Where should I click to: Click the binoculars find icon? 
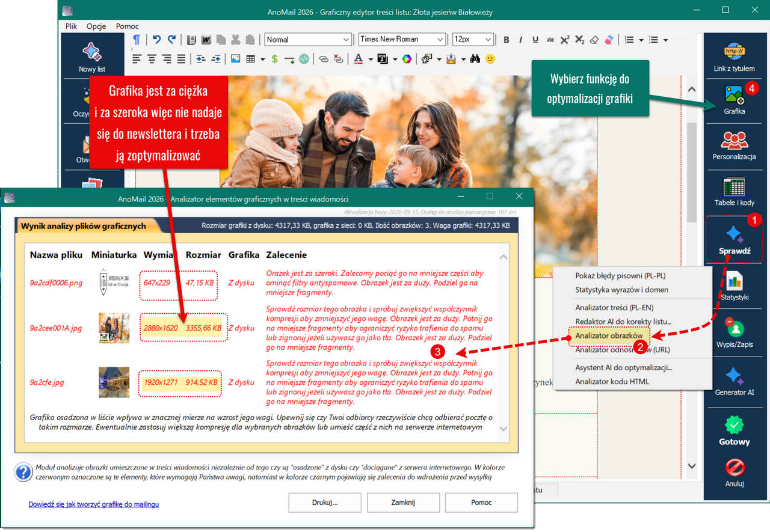[475, 59]
